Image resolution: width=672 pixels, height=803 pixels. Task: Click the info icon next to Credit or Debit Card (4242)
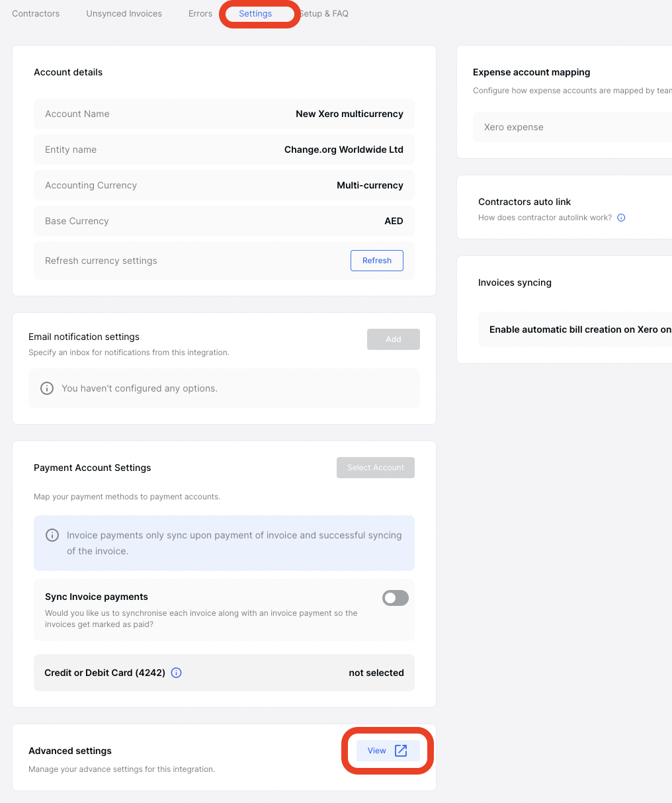click(176, 672)
